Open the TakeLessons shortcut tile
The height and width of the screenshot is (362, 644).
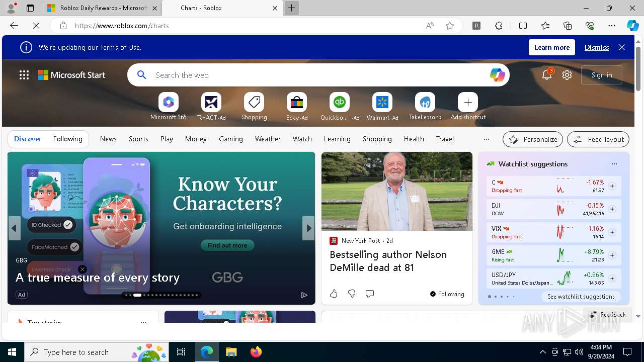[425, 103]
